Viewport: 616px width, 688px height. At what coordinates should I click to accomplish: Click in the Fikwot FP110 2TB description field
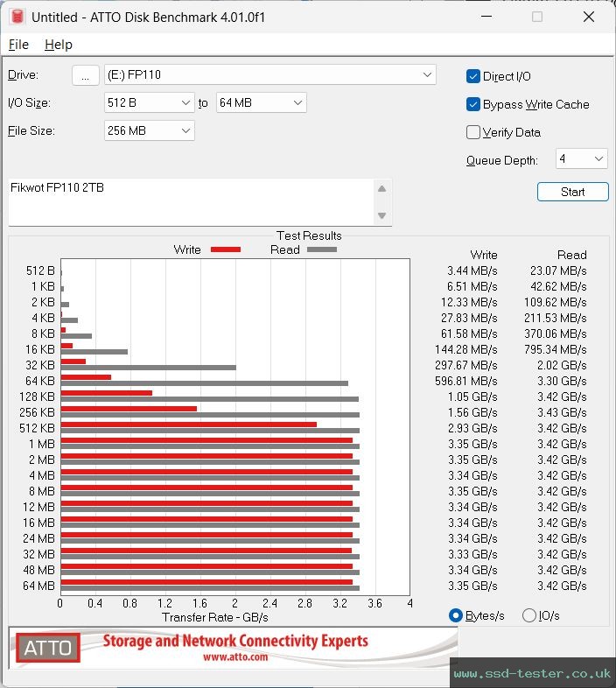pyautogui.click(x=191, y=202)
